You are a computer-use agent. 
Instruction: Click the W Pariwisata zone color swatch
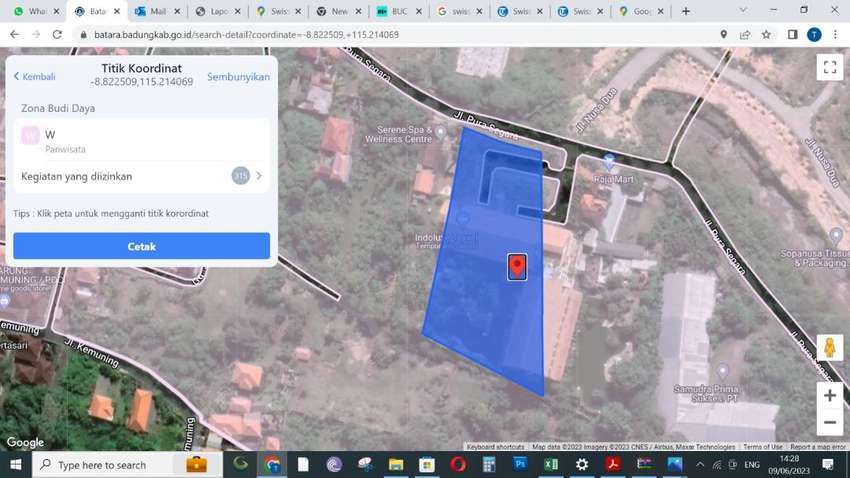tap(31, 135)
